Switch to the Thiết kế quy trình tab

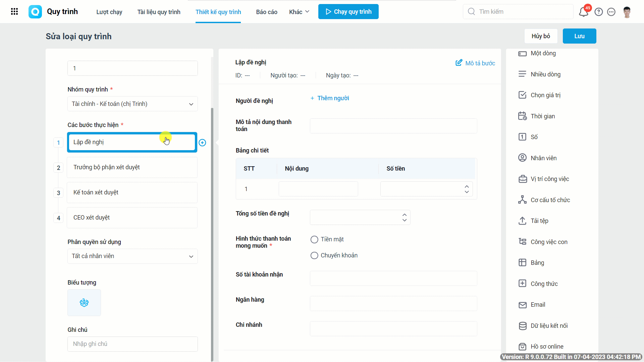[x=218, y=12]
